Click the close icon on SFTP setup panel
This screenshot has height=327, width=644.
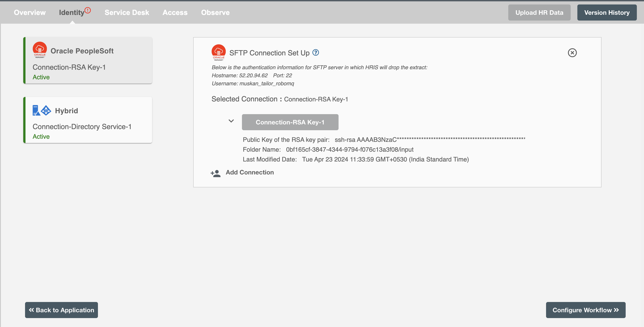pyautogui.click(x=572, y=52)
